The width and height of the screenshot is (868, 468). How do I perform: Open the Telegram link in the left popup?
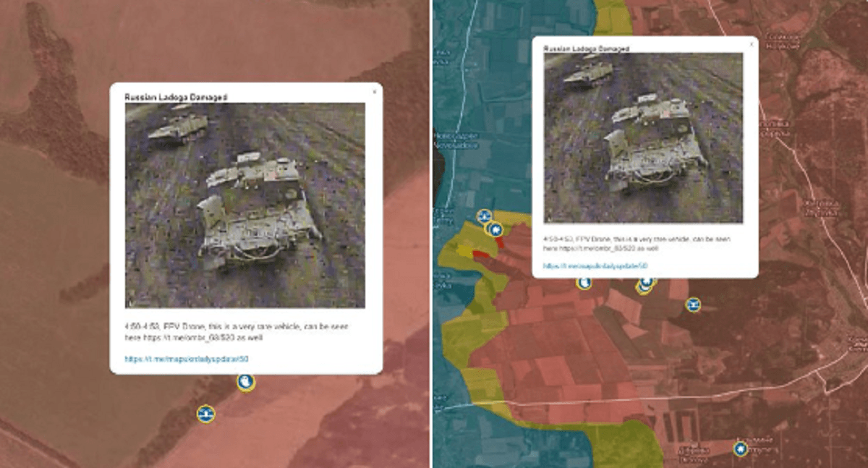click(x=187, y=359)
